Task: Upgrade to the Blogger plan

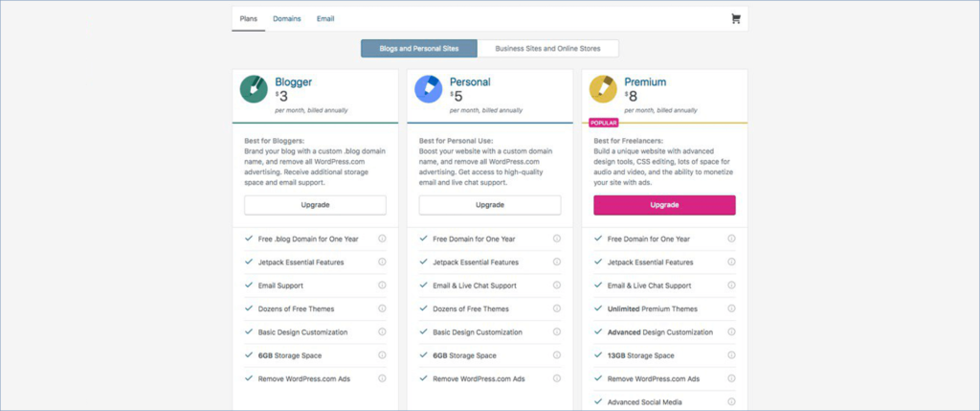Action: point(315,205)
